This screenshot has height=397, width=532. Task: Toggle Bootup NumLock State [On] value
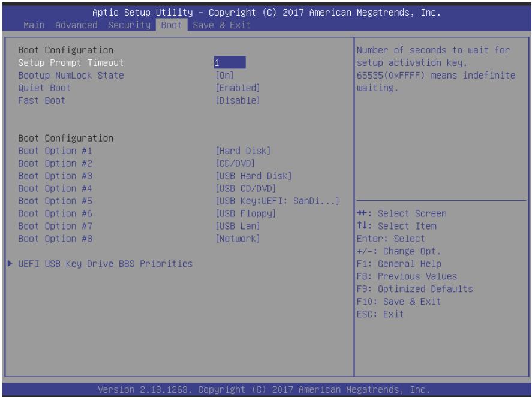tap(224, 76)
